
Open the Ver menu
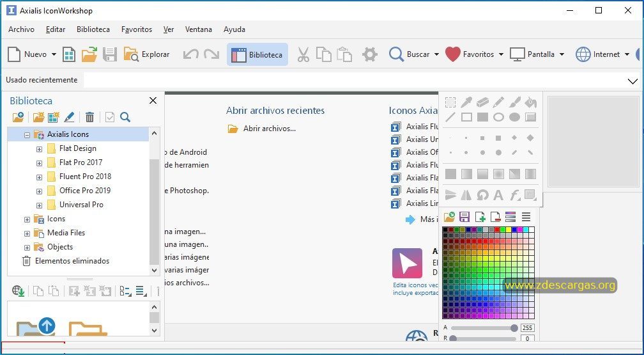169,29
